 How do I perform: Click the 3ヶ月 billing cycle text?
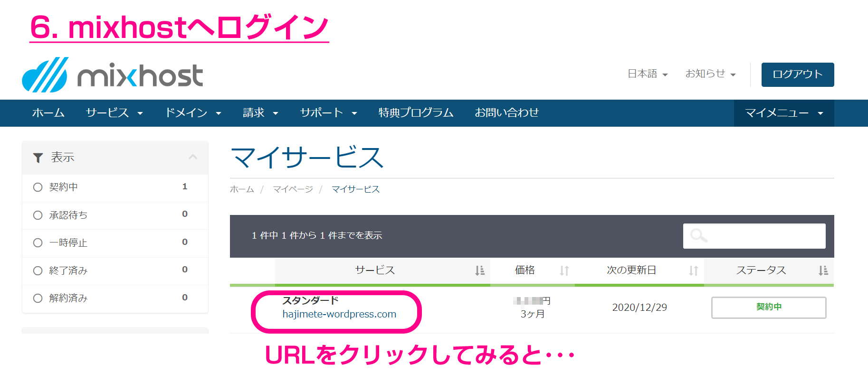click(533, 314)
